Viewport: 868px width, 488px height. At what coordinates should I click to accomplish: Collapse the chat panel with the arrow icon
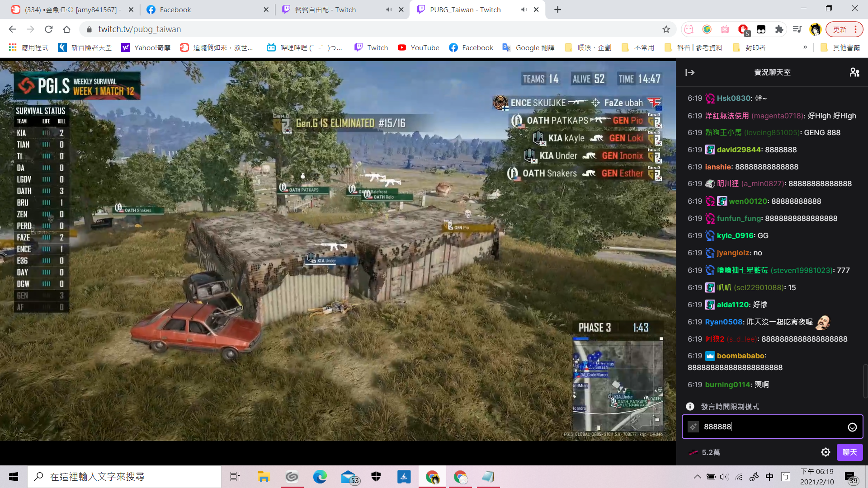[690, 72]
